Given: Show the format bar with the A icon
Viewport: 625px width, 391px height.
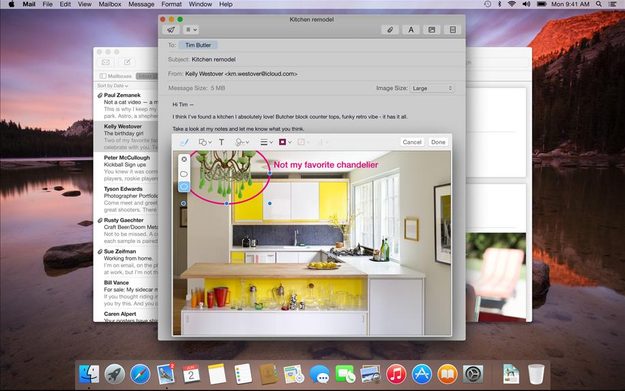Looking at the screenshot, I should point(411,29).
